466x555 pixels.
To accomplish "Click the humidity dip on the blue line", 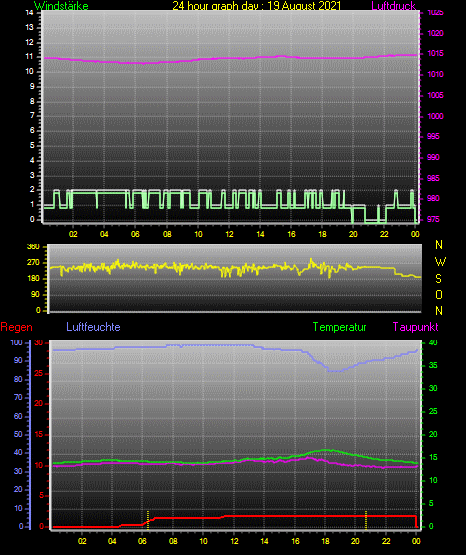I will (334, 371).
